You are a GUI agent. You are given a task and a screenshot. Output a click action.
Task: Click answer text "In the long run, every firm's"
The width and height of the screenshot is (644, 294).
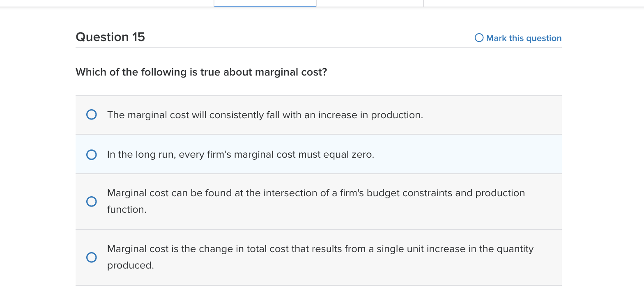[x=241, y=155]
